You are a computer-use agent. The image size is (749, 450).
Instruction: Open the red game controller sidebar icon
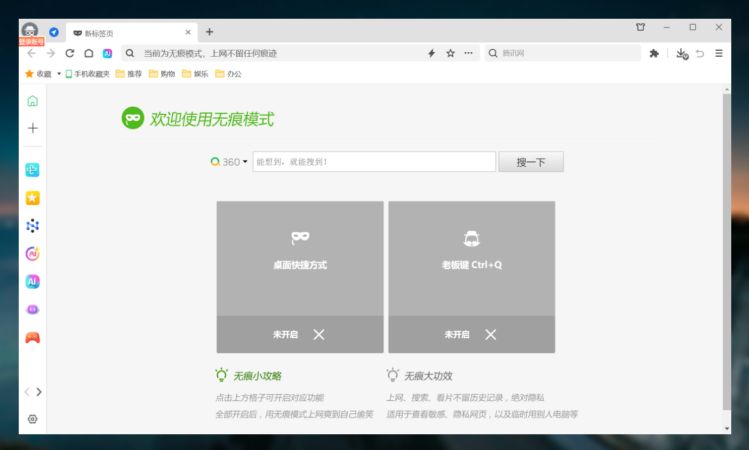coord(32,338)
